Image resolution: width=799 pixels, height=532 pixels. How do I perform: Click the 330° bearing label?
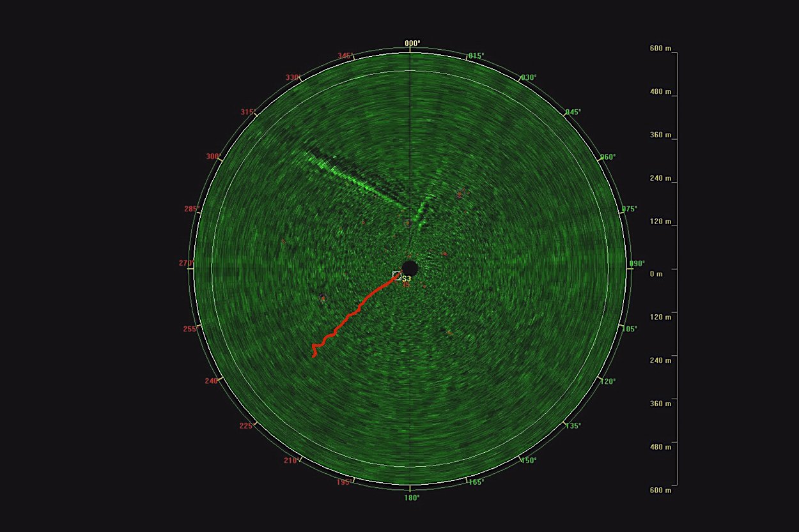[293, 77]
